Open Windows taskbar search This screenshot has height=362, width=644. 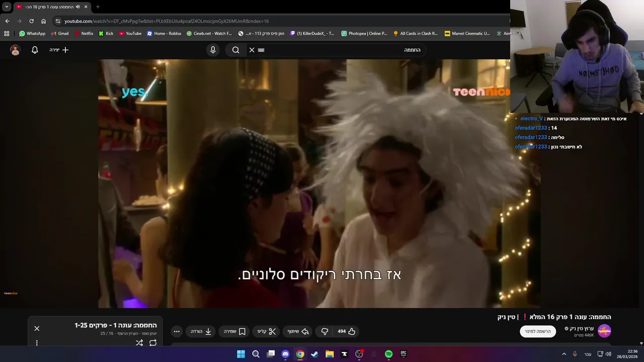256,354
